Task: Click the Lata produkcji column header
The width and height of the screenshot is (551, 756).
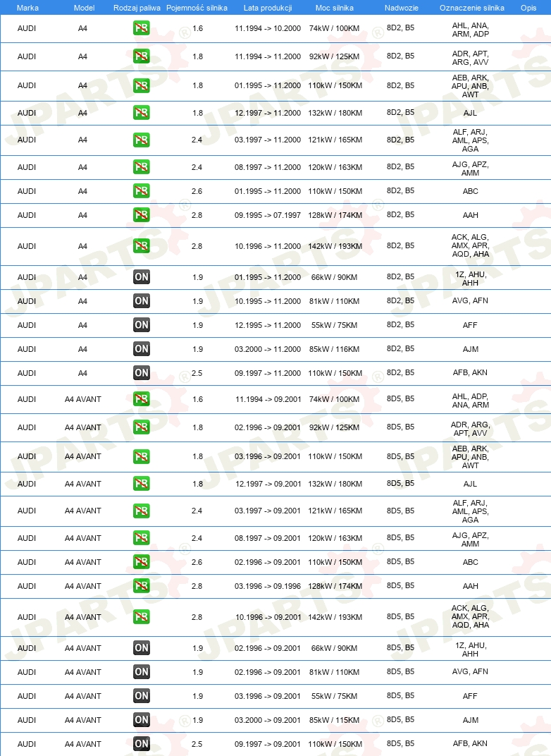Action: click(268, 8)
